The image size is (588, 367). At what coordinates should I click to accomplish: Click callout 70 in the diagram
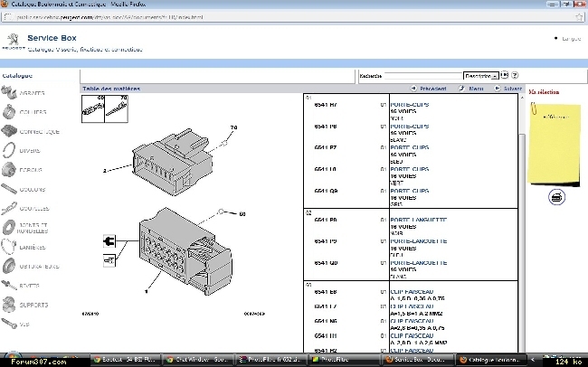(x=233, y=127)
